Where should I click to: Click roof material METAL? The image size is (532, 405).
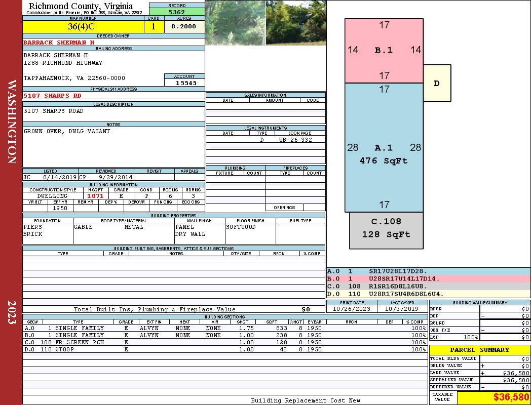coord(134,227)
